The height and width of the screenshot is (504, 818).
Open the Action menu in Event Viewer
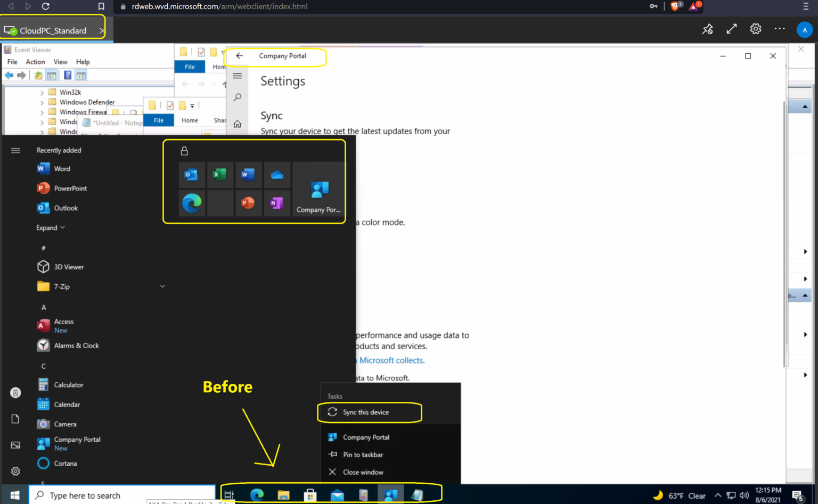coord(35,62)
